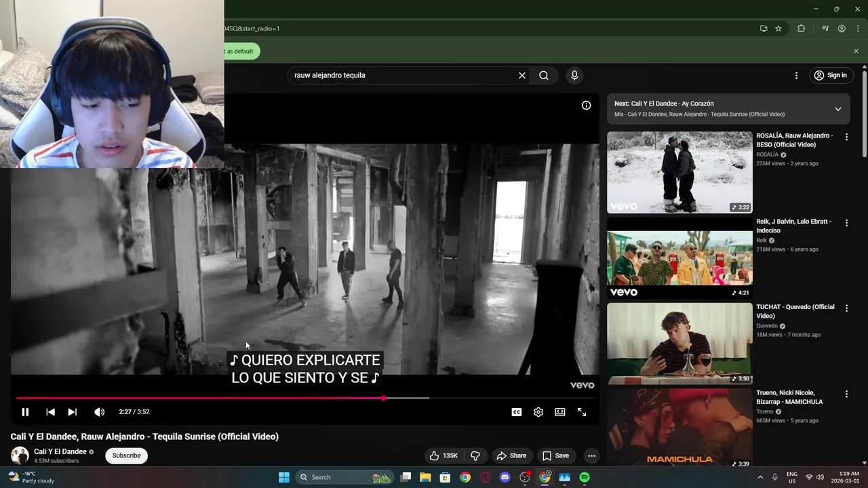Open Microsoft Store from the taskbar
868x488 pixels.
coord(445,477)
